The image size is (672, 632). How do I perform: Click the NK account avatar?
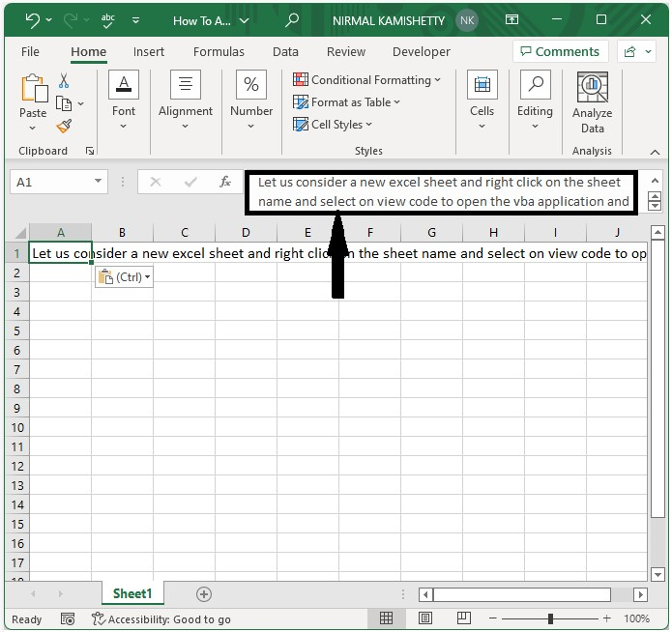click(467, 20)
